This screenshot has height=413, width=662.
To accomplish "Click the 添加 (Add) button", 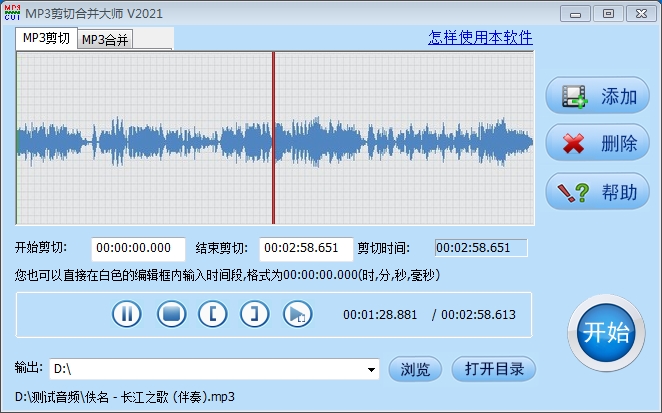I will (x=597, y=95).
